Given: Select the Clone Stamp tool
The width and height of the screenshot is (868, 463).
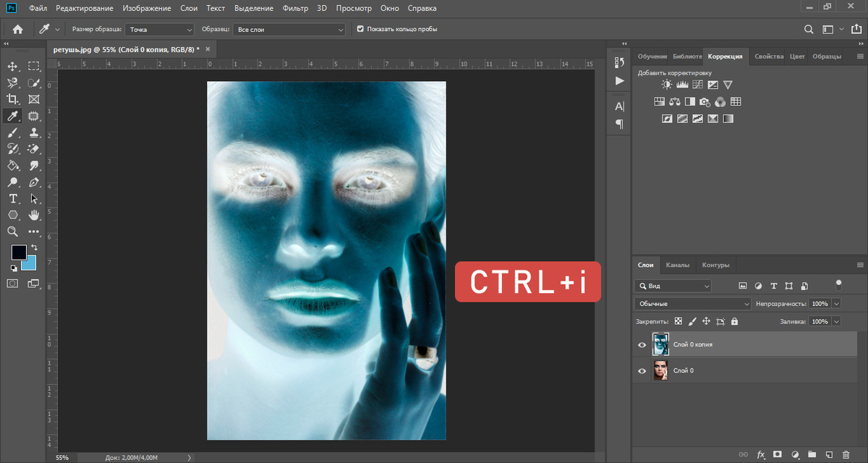Looking at the screenshot, I should [x=33, y=132].
